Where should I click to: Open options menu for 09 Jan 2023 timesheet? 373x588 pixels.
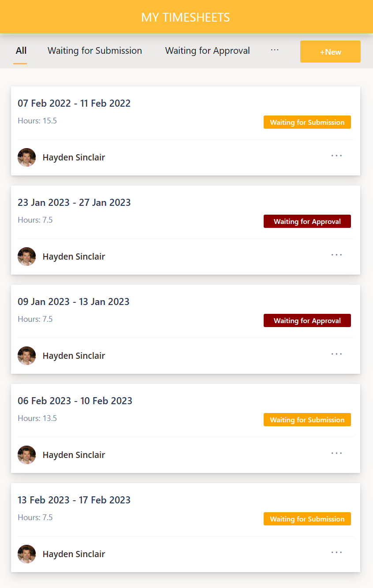point(336,354)
